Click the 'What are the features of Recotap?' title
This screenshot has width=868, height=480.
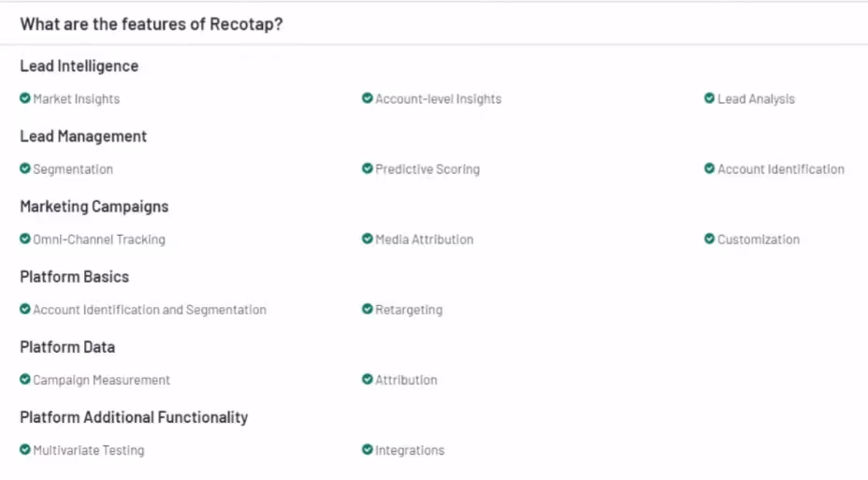pyautogui.click(x=152, y=24)
